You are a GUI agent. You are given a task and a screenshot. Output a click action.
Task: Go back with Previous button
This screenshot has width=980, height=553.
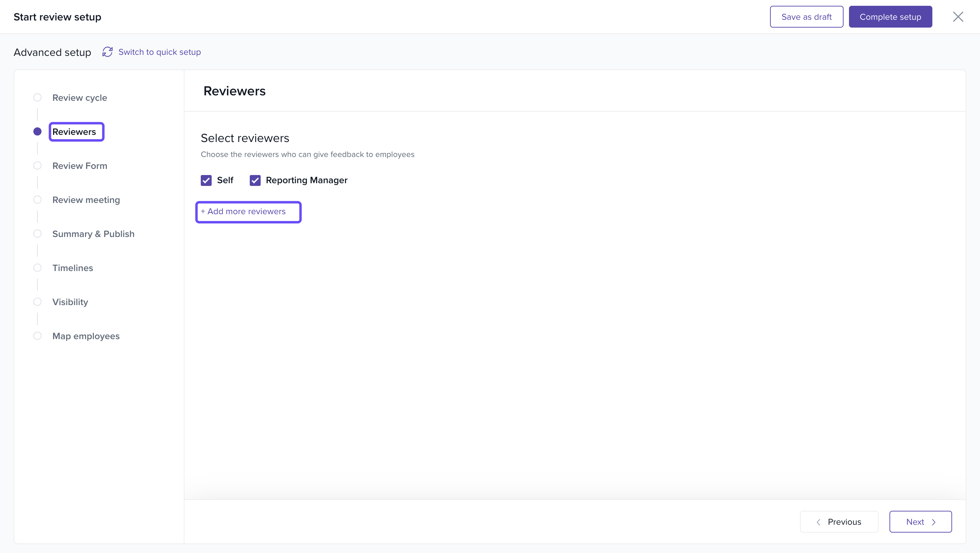tap(839, 522)
